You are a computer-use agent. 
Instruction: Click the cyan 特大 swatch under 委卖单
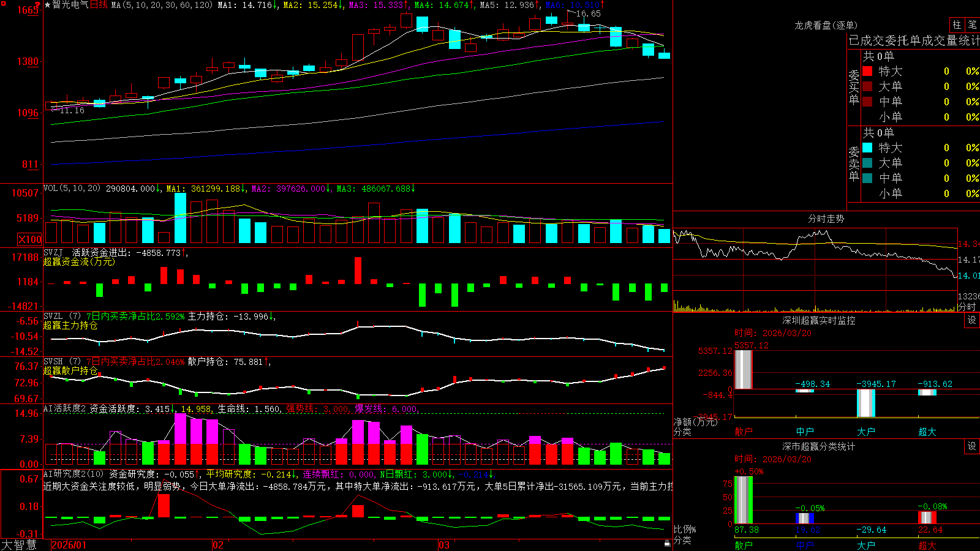(x=867, y=148)
